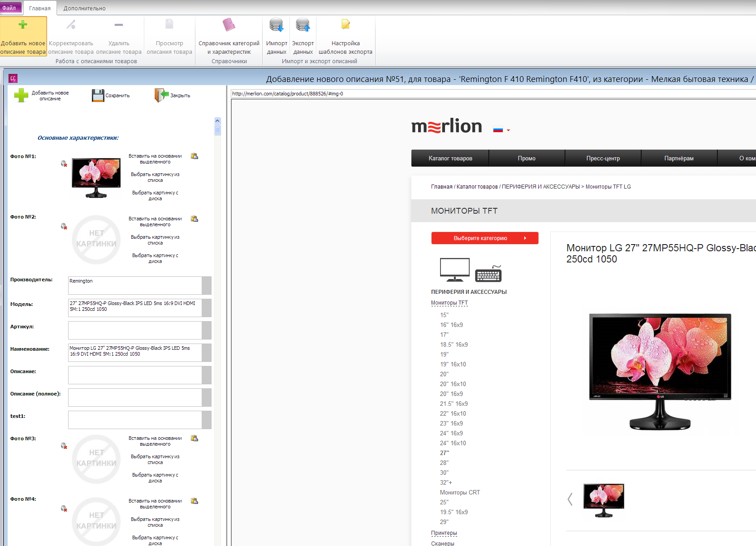The height and width of the screenshot is (546, 756).
Task: Click paste icon next to Фото №4
Action: click(x=194, y=501)
